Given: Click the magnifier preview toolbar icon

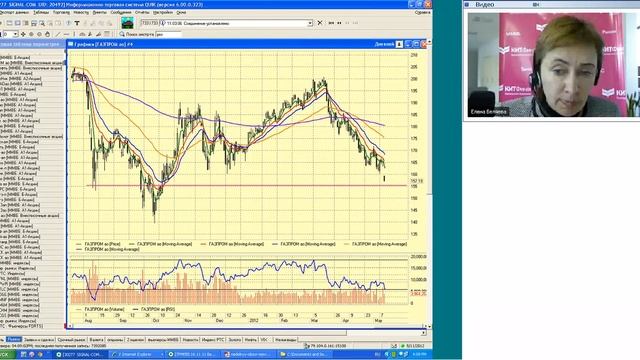Looking at the screenshot, I should click(x=42, y=23).
